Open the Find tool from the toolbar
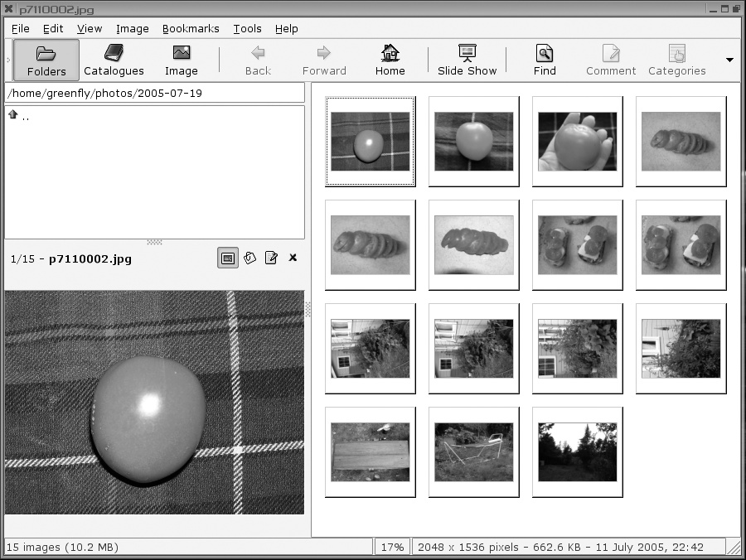 click(x=544, y=59)
